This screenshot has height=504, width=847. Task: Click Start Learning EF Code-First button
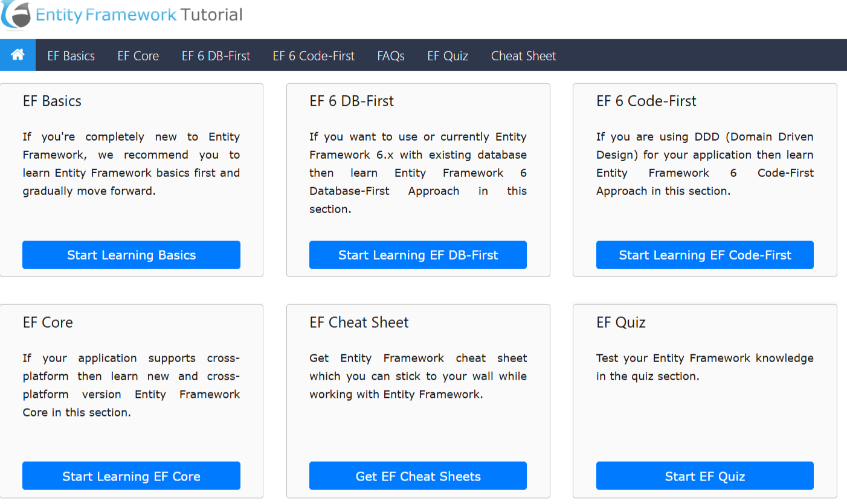pos(705,255)
